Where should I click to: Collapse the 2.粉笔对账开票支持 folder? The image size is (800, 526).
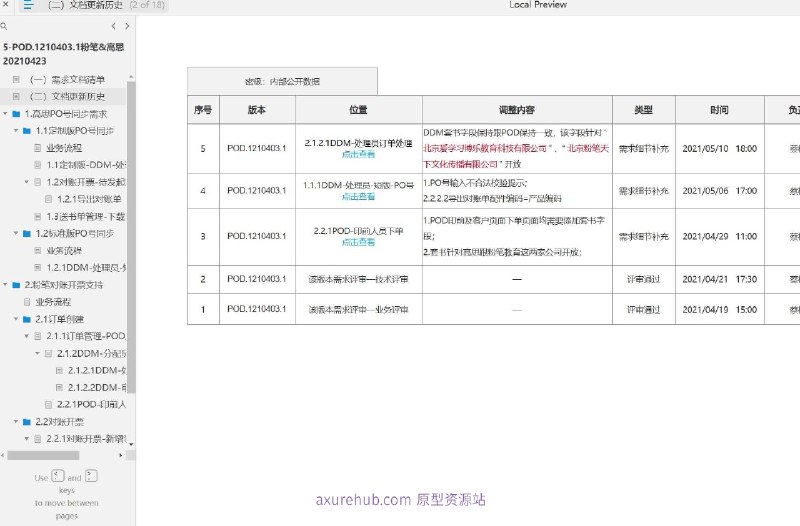tap(5, 285)
